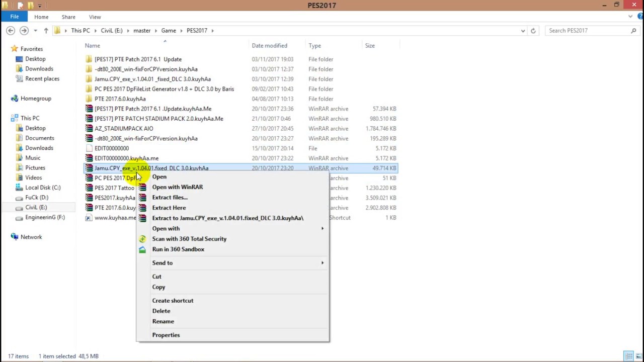
Task: Open the Share ribbon tab
Action: [x=68, y=17]
